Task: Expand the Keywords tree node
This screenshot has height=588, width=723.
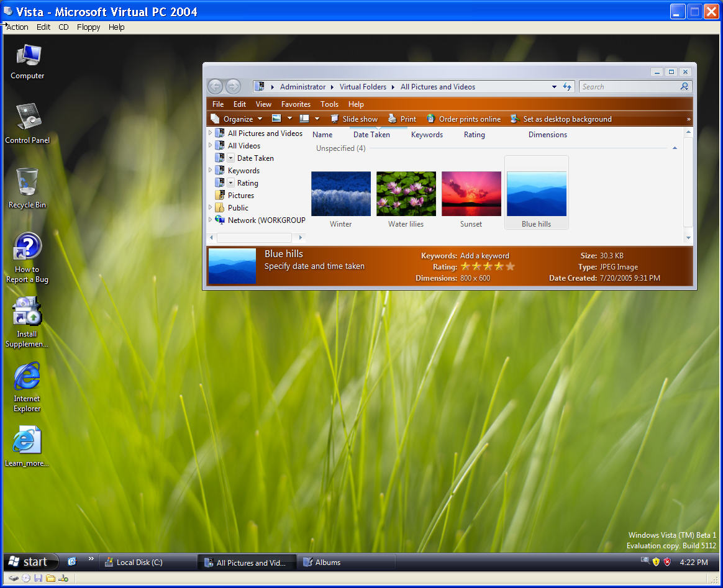Action: pyautogui.click(x=211, y=170)
